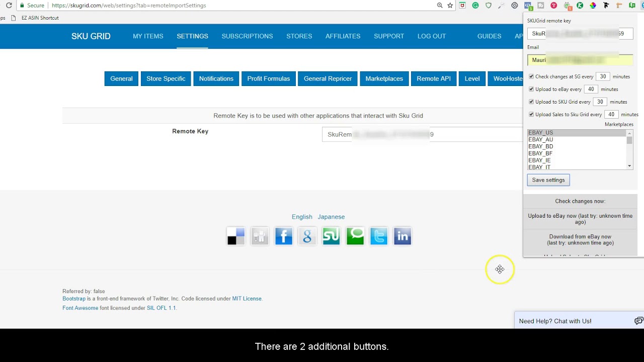Click the Delicious bookmarking icon
644x362 pixels.
click(x=235, y=236)
